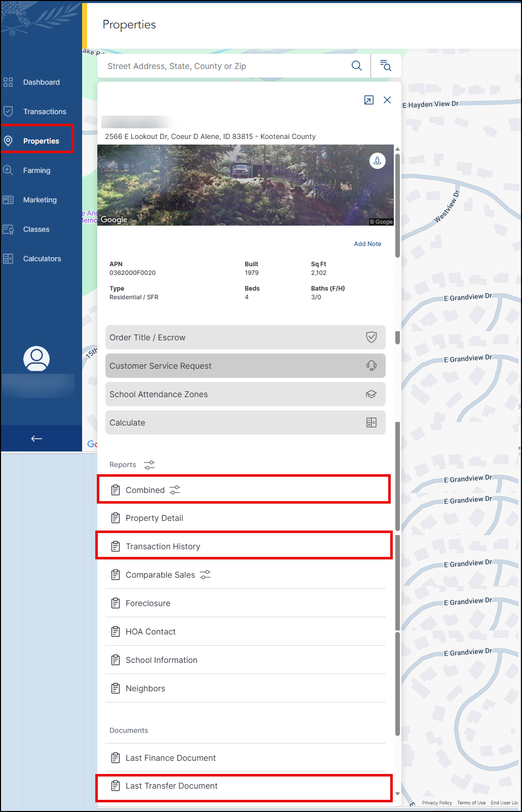Click the map Privacy Policy link
The height and width of the screenshot is (812, 522).
point(437,803)
